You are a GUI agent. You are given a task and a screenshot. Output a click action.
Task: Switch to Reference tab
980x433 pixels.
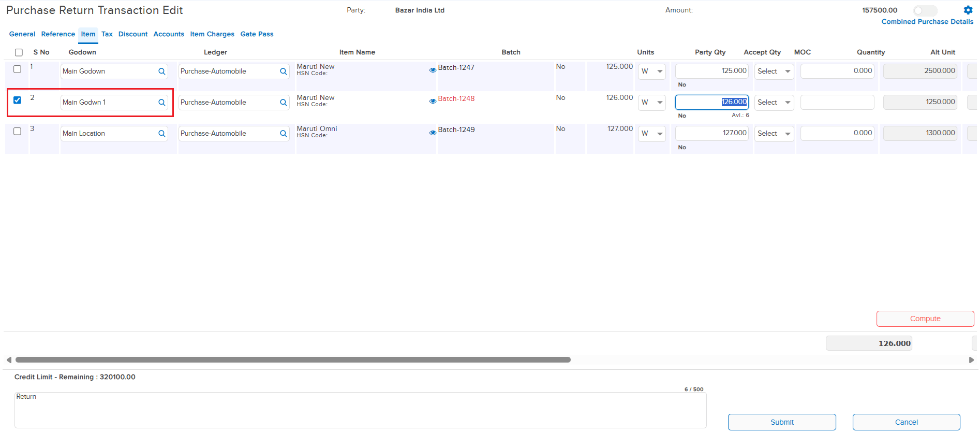pyautogui.click(x=58, y=34)
